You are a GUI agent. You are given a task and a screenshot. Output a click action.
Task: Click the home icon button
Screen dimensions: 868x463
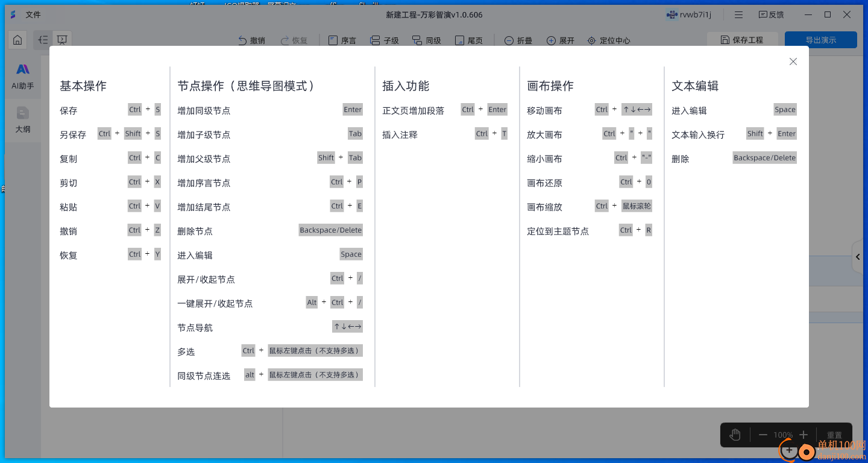click(17, 40)
